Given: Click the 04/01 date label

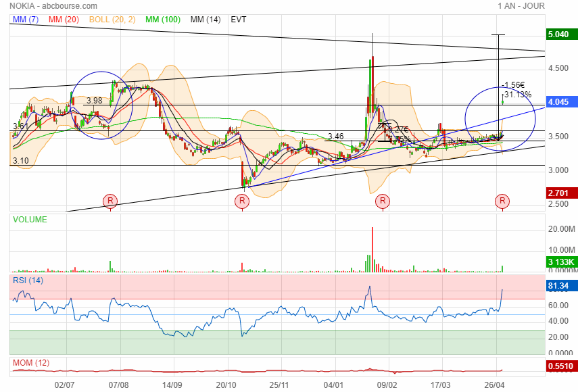Looking at the screenshot, I should point(333,385).
